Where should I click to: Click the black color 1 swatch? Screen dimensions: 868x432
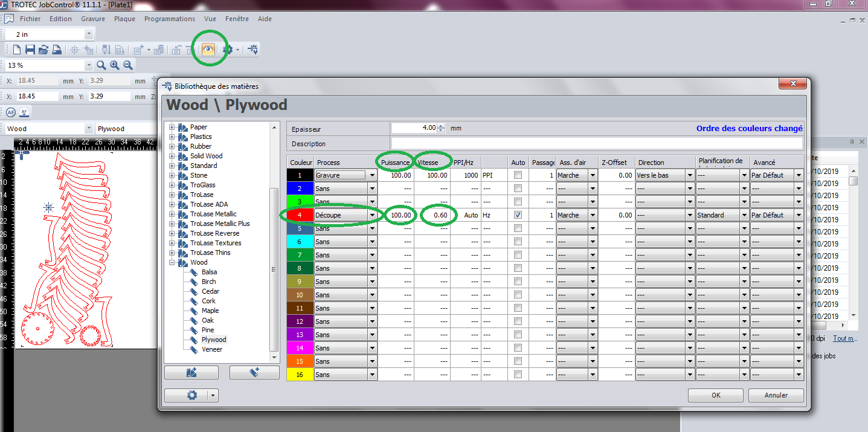300,175
